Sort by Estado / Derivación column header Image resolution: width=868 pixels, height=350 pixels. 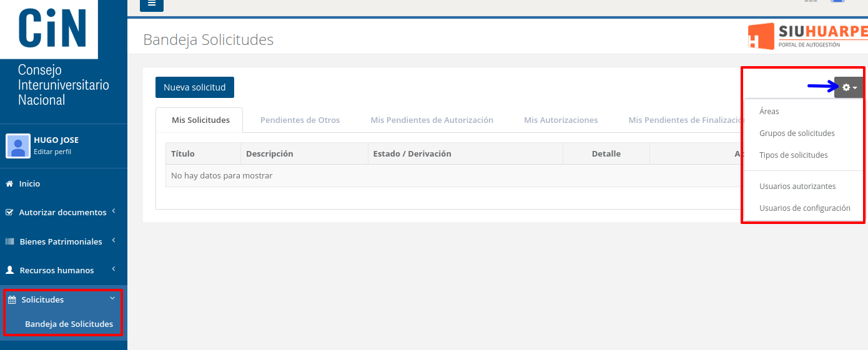(x=465, y=153)
